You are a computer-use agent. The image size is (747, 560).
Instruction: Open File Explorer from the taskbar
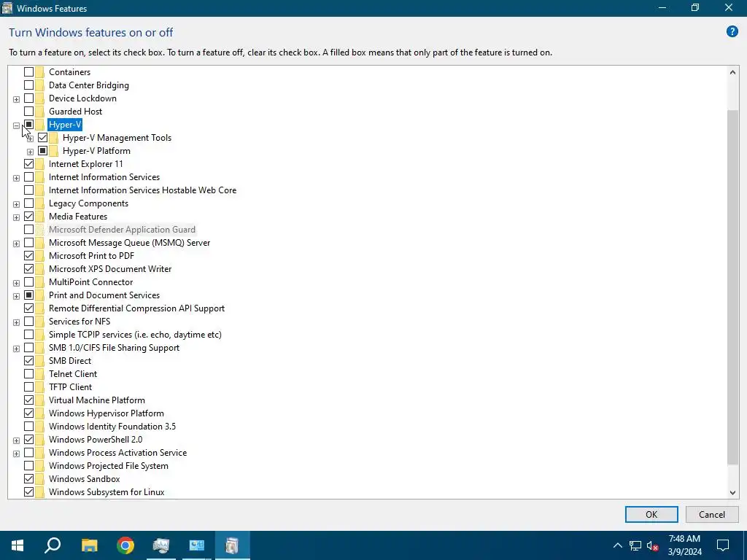(89, 545)
